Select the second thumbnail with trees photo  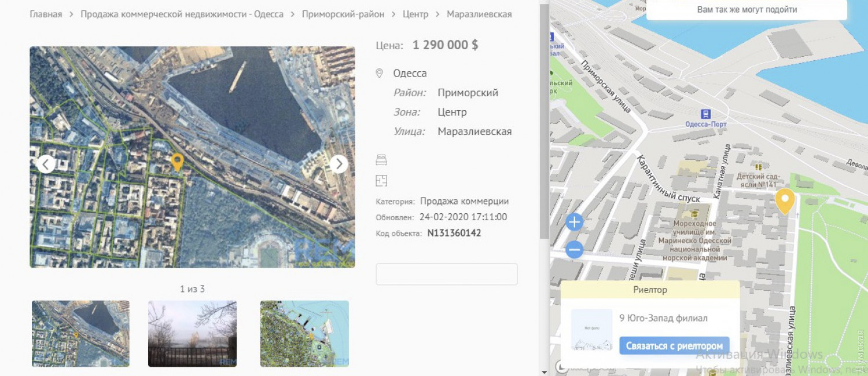coord(192,333)
